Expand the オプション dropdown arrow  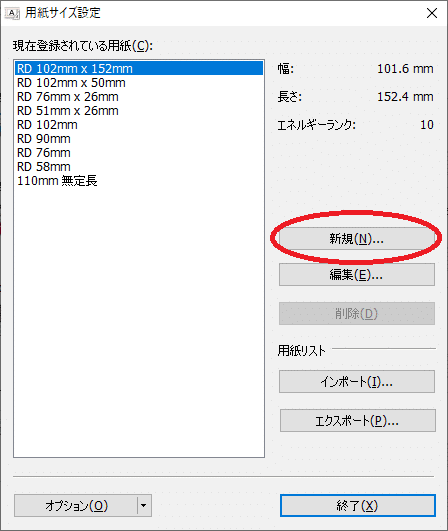[x=144, y=506]
